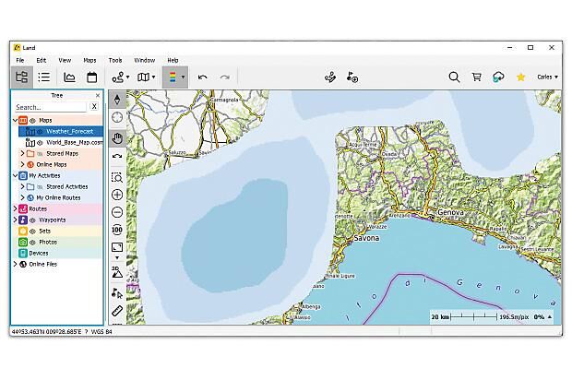Open the View menu
Image resolution: width=572 pixels, height=392 pixels.
[x=65, y=60]
